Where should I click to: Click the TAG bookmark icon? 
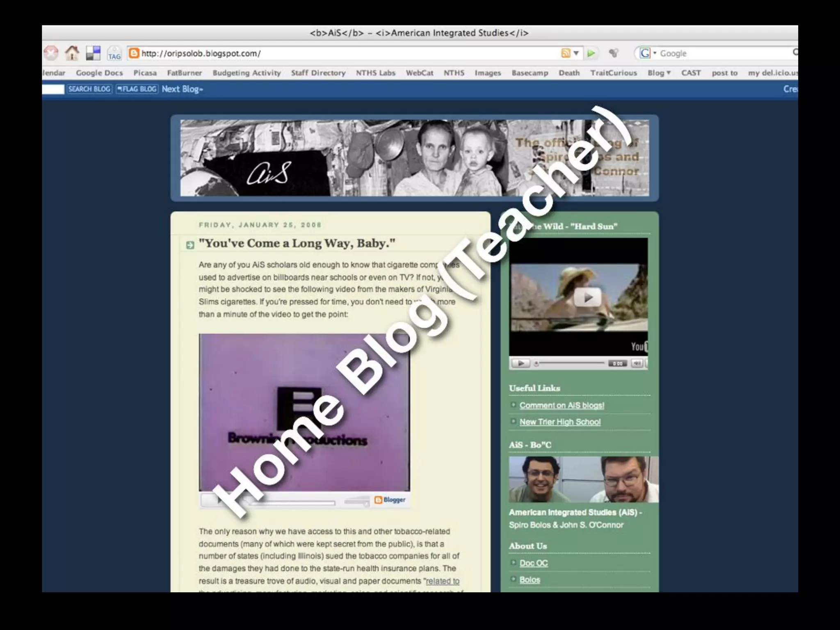tap(114, 54)
